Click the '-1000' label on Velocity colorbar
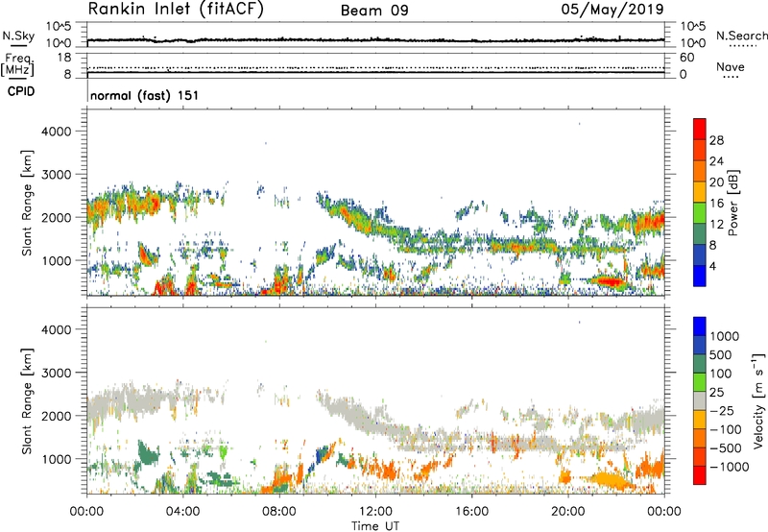The image size is (768, 532). [x=730, y=467]
